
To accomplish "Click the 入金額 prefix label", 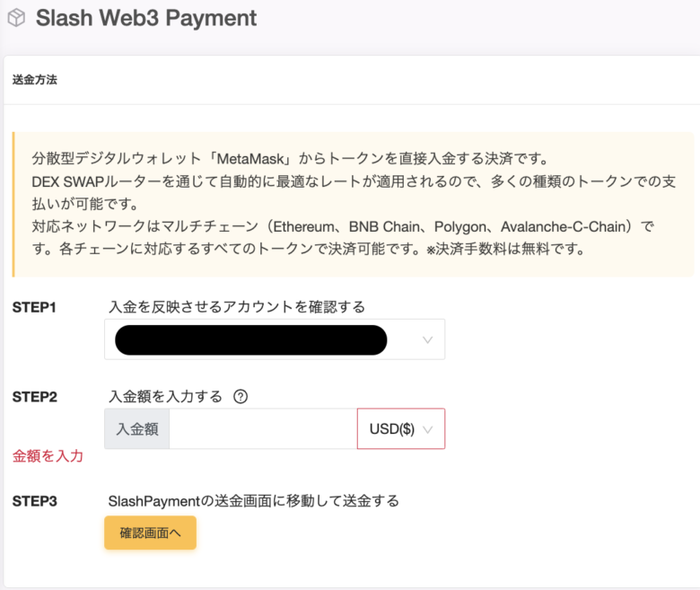I will (x=137, y=428).
